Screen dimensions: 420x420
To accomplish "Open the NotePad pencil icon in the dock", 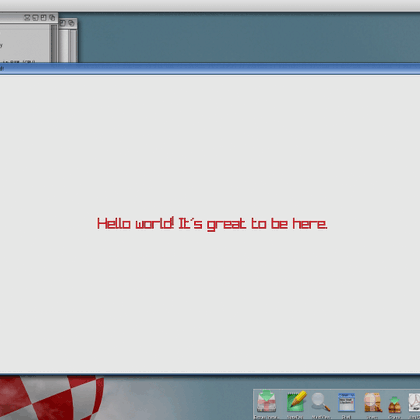I will [x=296, y=402].
